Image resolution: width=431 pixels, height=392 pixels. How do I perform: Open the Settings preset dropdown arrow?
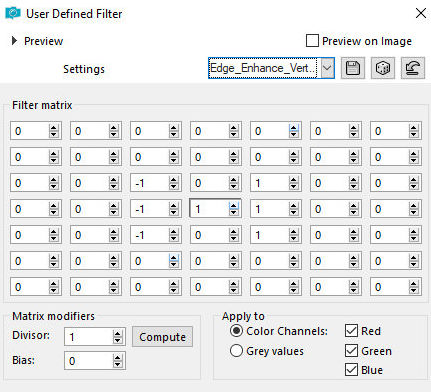(x=327, y=68)
